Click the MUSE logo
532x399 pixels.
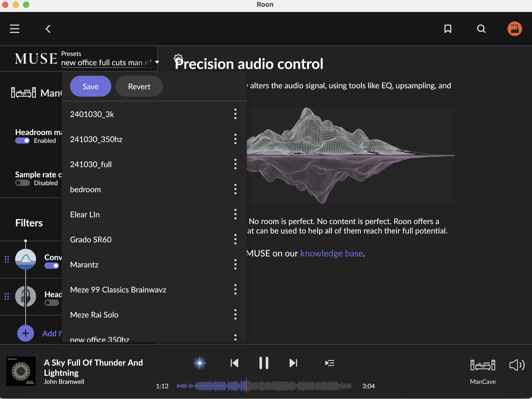pyautogui.click(x=36, y=58)
